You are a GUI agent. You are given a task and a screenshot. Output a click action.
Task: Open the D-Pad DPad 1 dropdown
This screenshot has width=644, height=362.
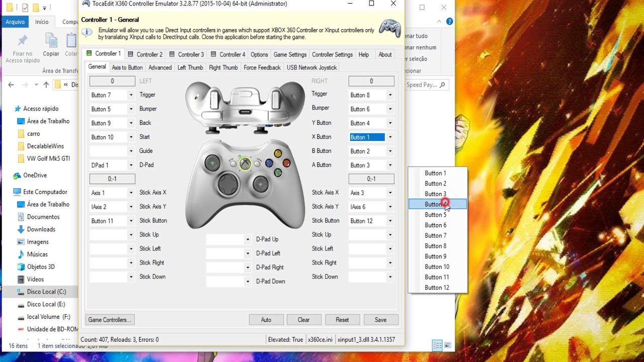point(131,165)
